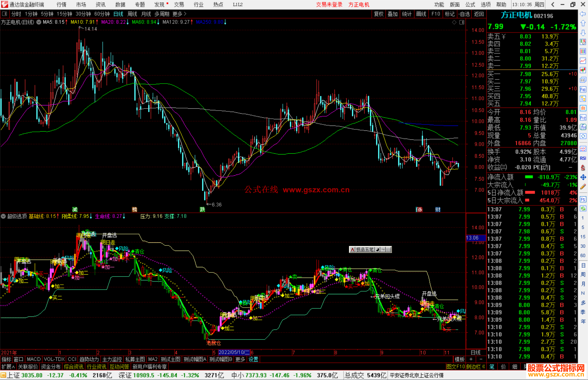Click the candlestick chart icon in sidebar
This screenshot has height=380, width=588.
coord(583,70)
